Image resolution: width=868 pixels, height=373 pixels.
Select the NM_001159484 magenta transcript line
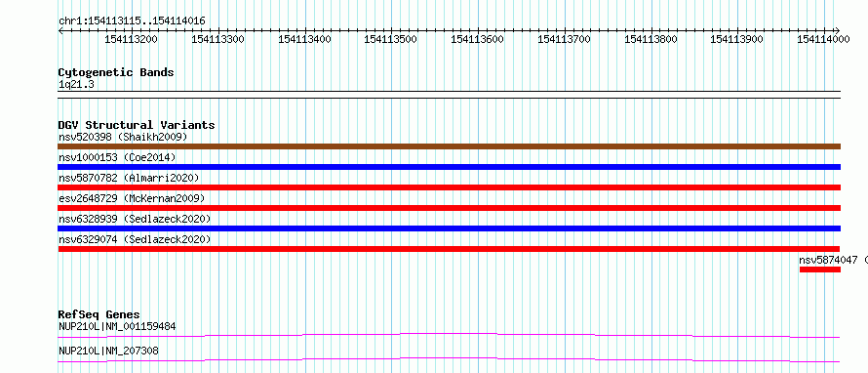449,335
